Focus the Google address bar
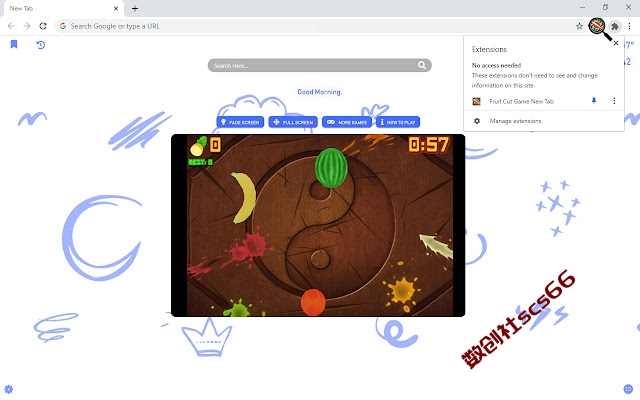This screenshot has width=640, height=400. pos(318,26)
